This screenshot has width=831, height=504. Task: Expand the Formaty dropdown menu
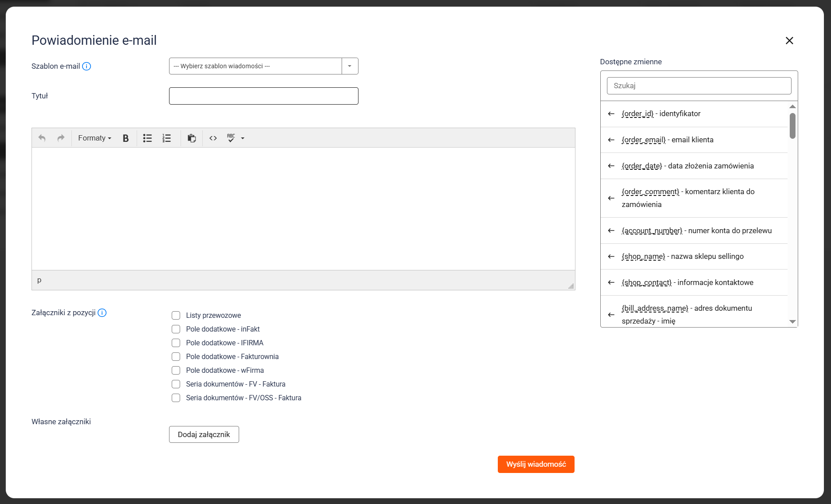click(x=95, y=138)
